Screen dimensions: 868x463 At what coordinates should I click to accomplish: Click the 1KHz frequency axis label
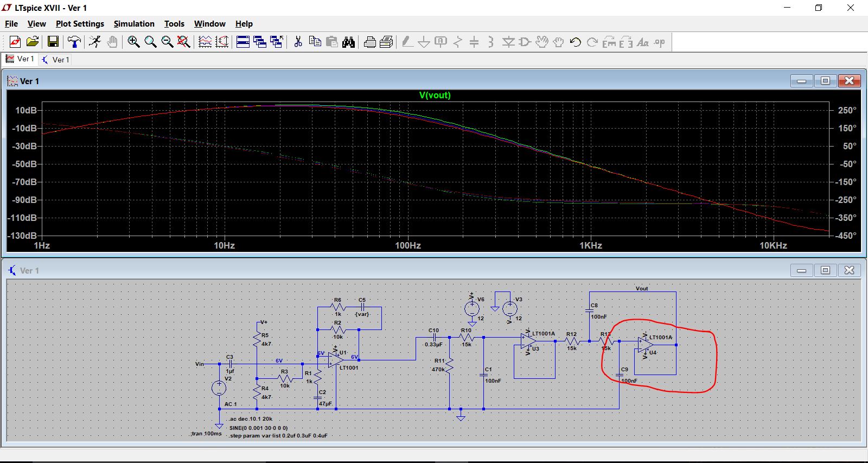(x=590, y=245)
